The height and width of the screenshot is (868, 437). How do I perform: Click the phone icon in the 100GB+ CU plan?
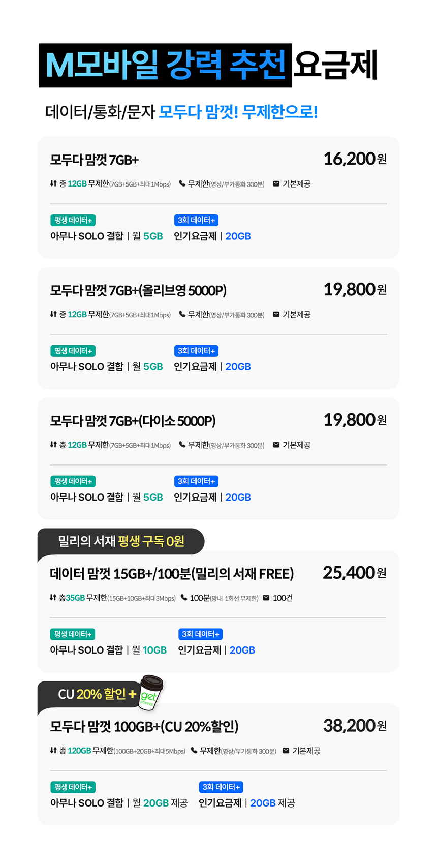coord(194,750)
